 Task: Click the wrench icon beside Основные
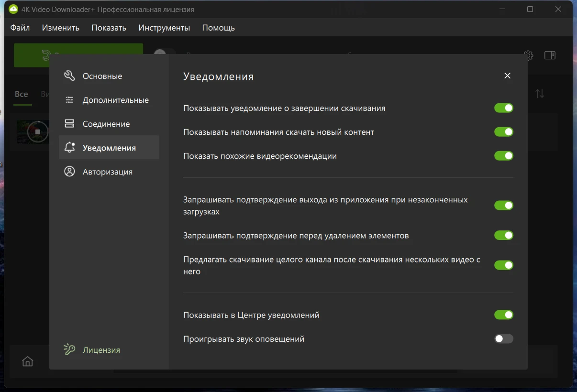[x=69, y=76]
